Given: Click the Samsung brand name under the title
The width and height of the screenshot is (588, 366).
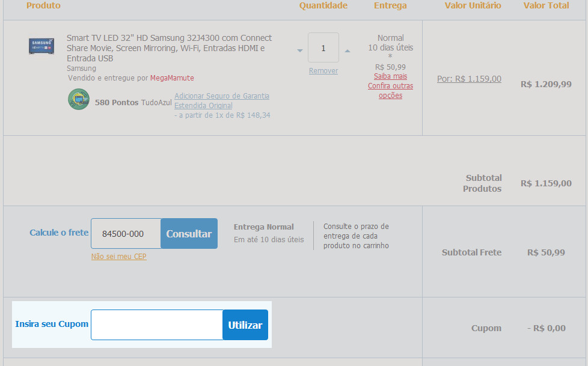Looking at the screenshot, I should [x=81, y=69].
